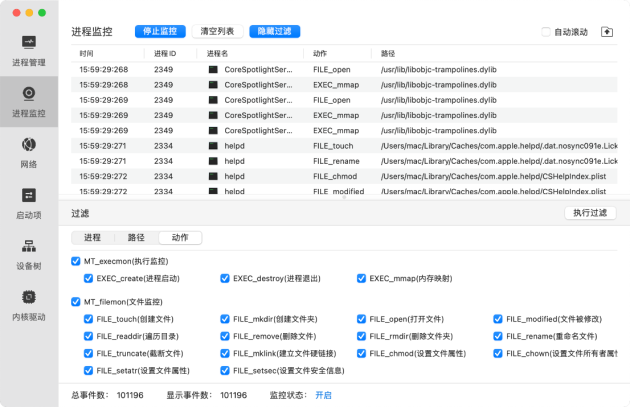Switch to the 进程 filter tab

click(92, 237)
